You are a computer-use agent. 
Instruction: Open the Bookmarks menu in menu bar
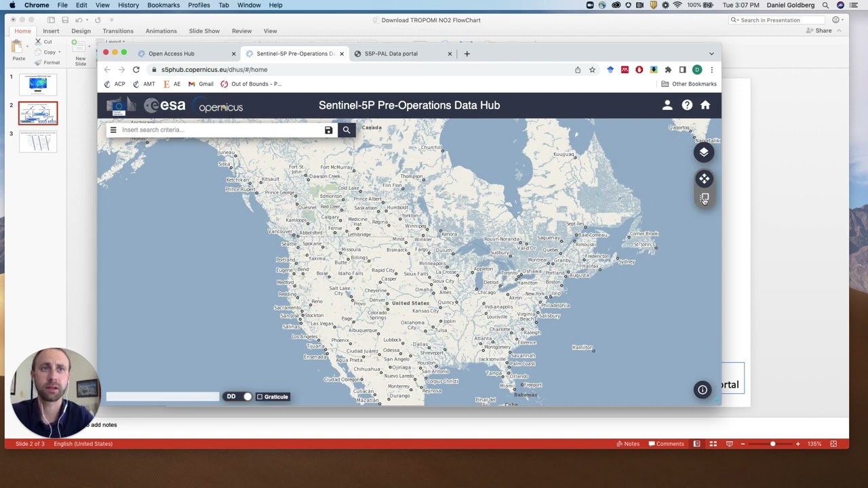pyautogui.click(x=163, y=5)
